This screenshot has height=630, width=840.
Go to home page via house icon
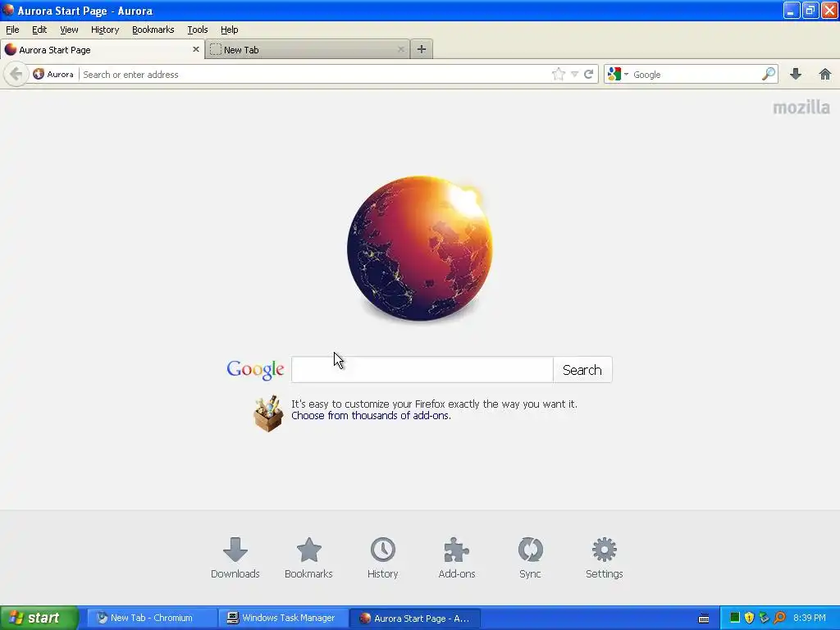pyautogui.click(x=825, y=74)
